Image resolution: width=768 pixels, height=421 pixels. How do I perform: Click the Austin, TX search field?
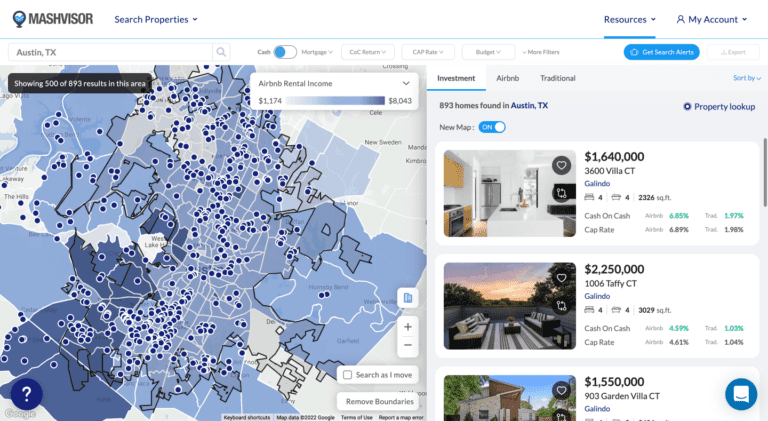click(x=110, y=52)
